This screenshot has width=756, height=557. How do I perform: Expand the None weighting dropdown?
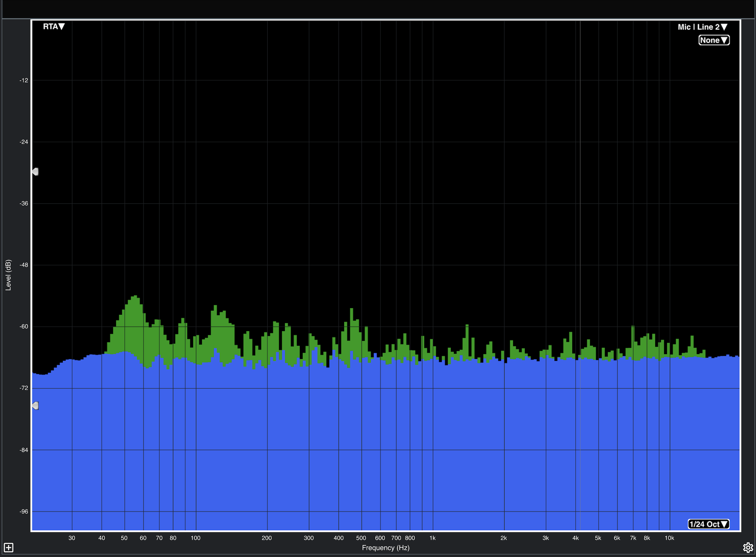714,40
